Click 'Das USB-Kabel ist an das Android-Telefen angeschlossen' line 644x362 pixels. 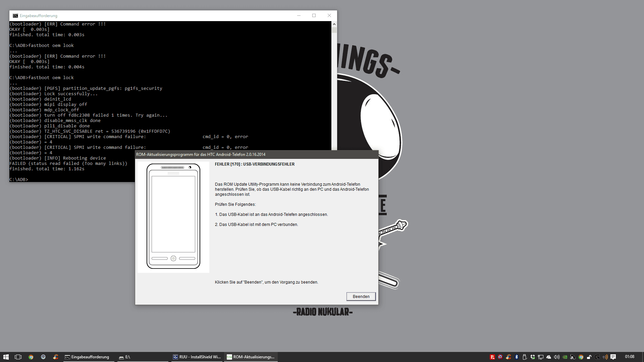(271, 215)
